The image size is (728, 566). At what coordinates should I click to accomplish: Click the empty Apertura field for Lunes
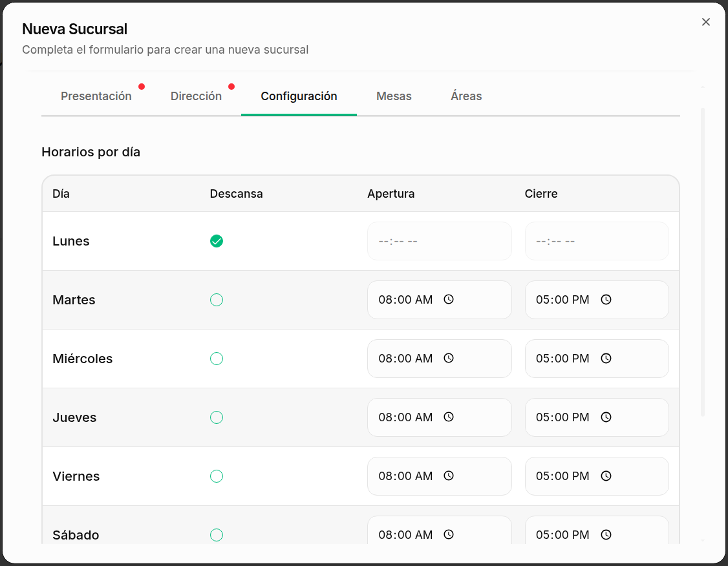click(439, 240)
